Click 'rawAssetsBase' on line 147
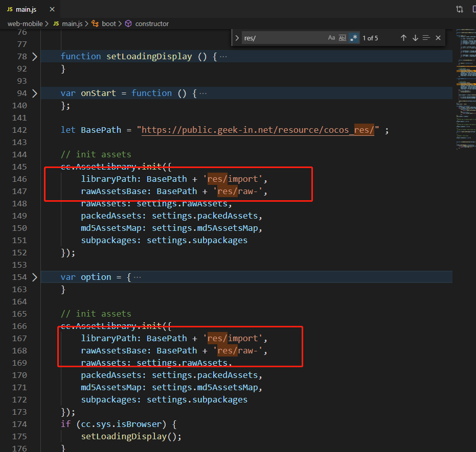476x452 pixels. tap(114, 192)
